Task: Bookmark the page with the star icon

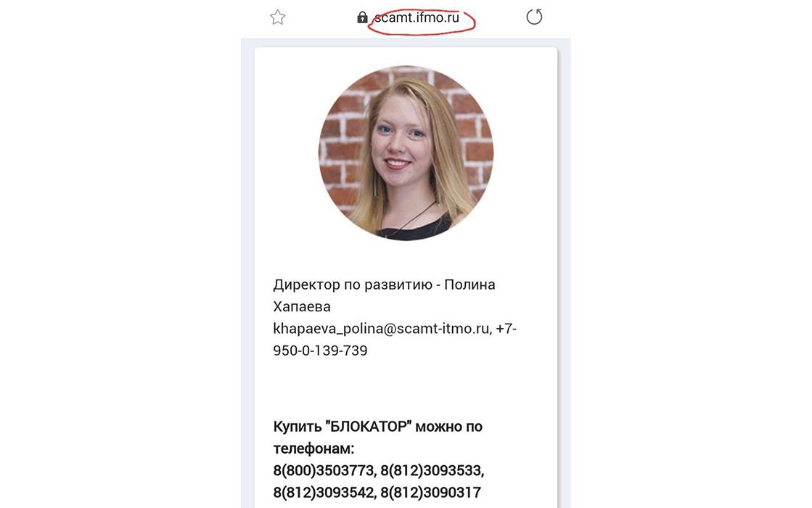Action: click(x=278, y=17)
